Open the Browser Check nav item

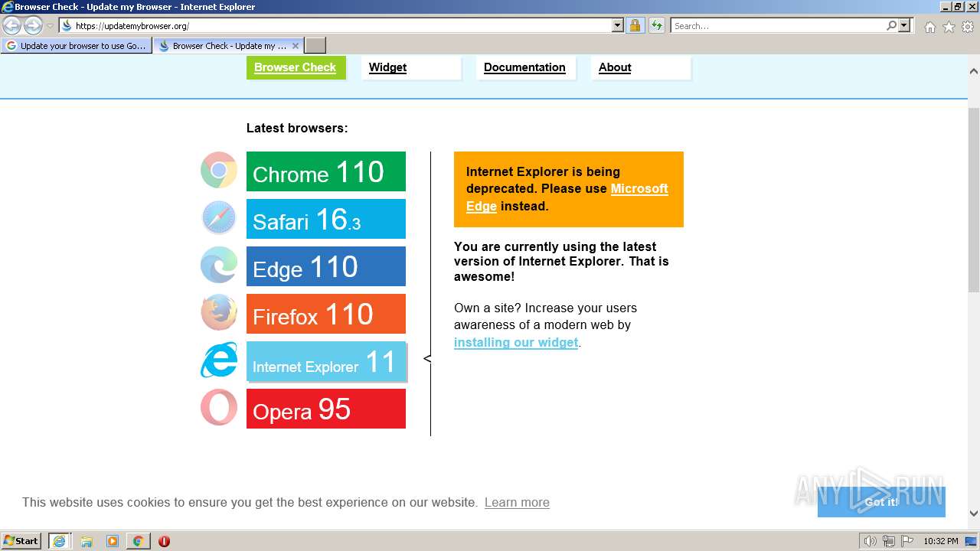pyautogui.click(x=296, y=67)
